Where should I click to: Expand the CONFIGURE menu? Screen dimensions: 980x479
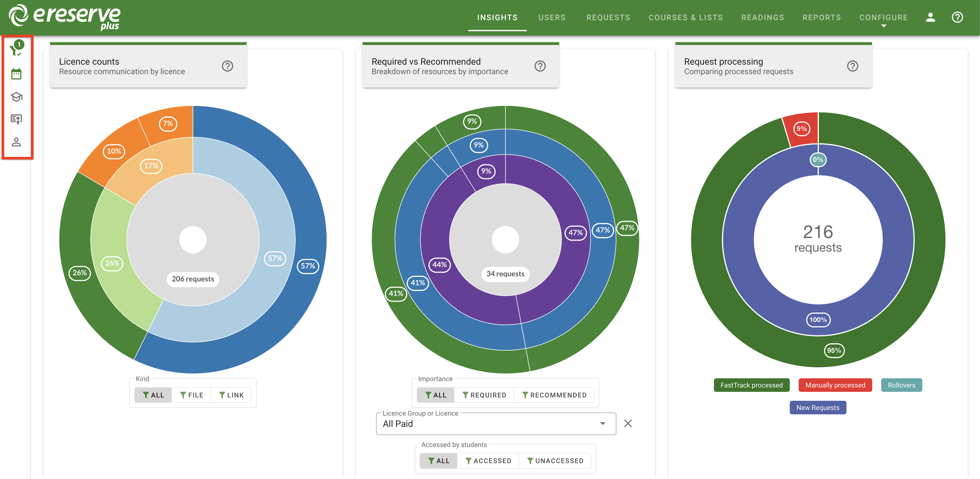[884, 17]
